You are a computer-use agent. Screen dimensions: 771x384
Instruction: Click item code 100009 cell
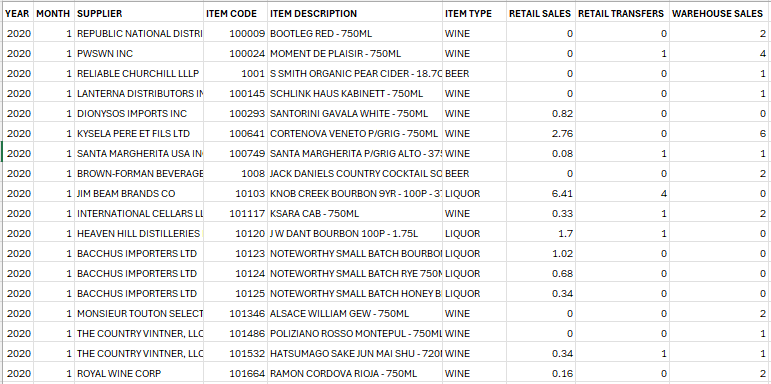click(x=236, y=33)
